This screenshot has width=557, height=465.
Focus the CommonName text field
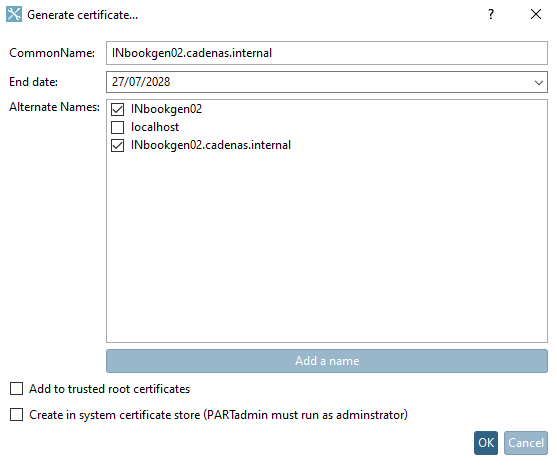click(x=326, y=53)
